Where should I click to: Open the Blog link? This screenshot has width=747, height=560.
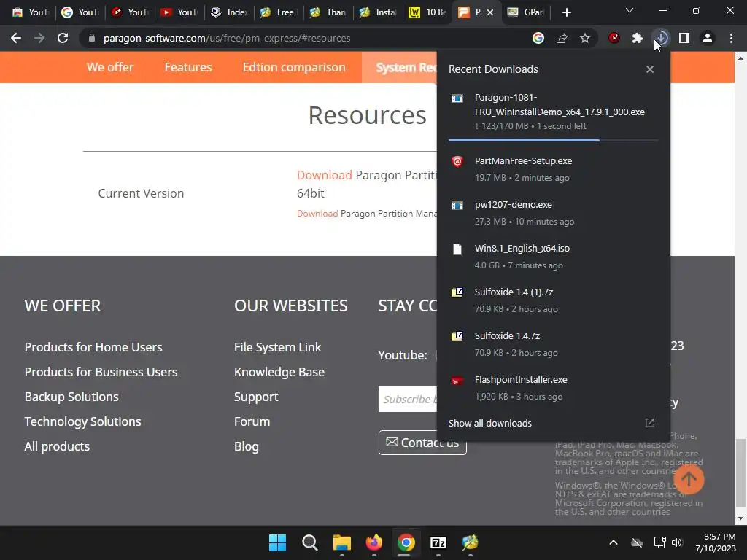(247, 446)
